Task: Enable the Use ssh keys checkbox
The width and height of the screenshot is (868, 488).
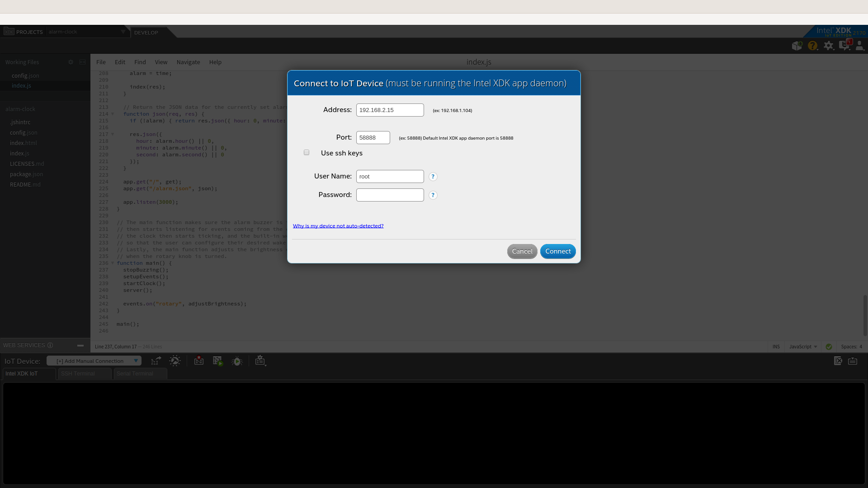Action: click(307, 153)
